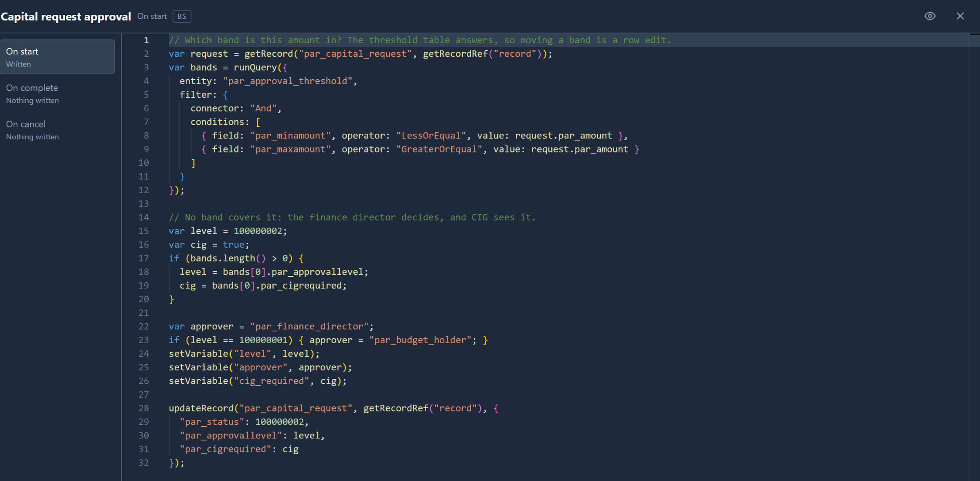980x481 pixels.
Task: Click the closing }); on line 32
Action: coord(176,463)
